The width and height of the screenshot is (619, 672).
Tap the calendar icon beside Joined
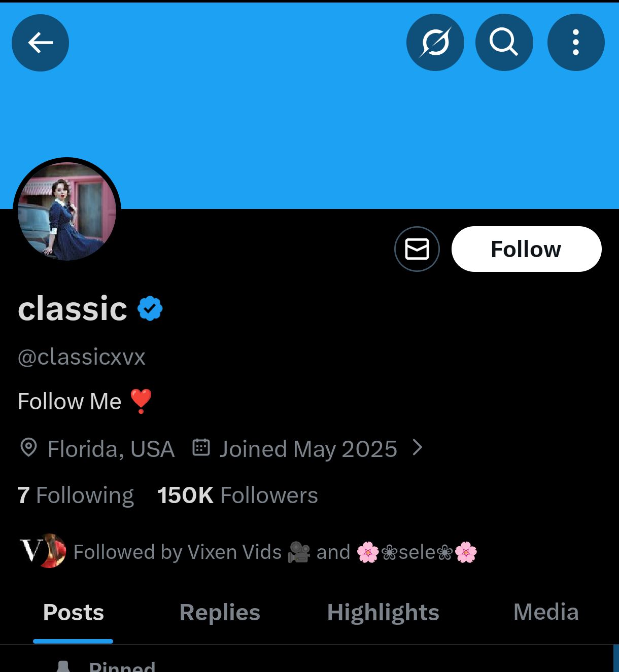click(201, 447)
